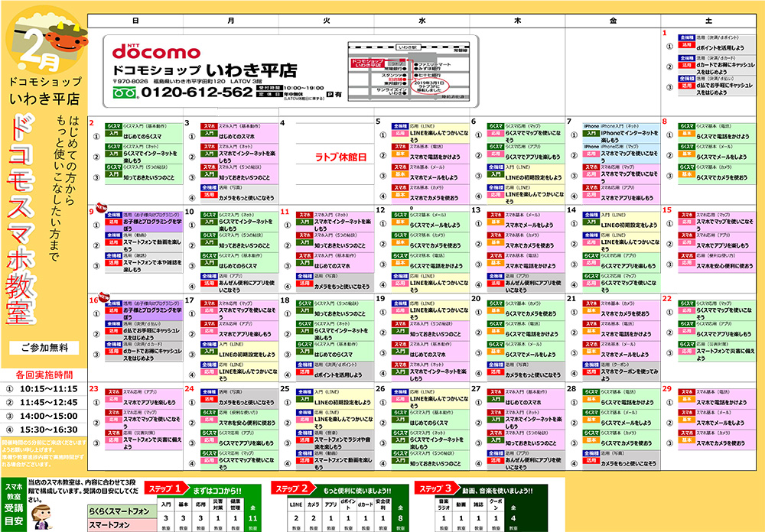Click time slot '11:45~12:45'

point(49,402)
